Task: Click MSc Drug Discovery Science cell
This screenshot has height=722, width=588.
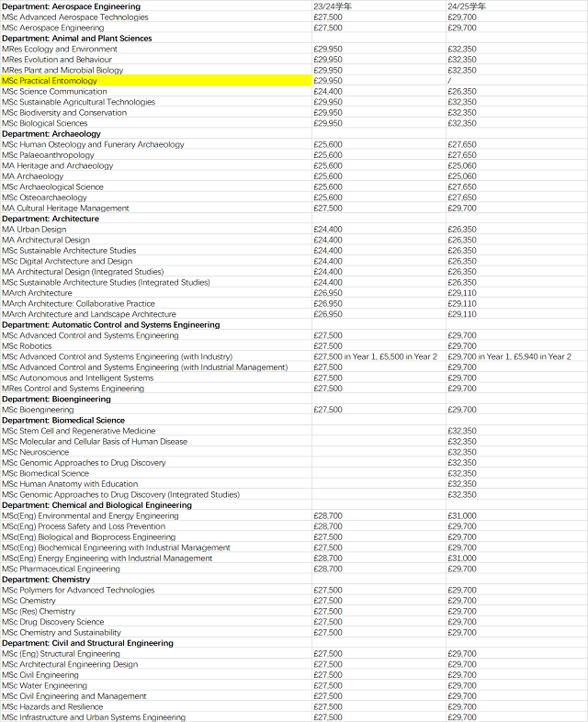Action: coord(156,622)
